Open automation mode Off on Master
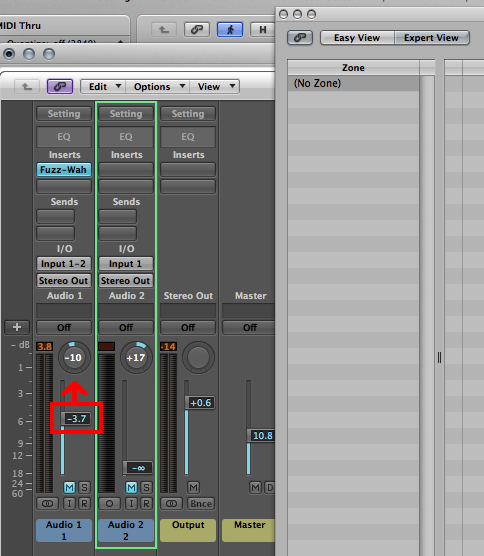 click(x=249, y=327)
